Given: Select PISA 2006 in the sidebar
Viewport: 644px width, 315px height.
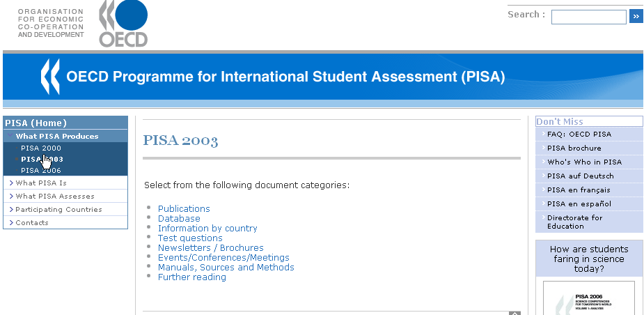Looking at the screenshot, I should coord(41,170).
